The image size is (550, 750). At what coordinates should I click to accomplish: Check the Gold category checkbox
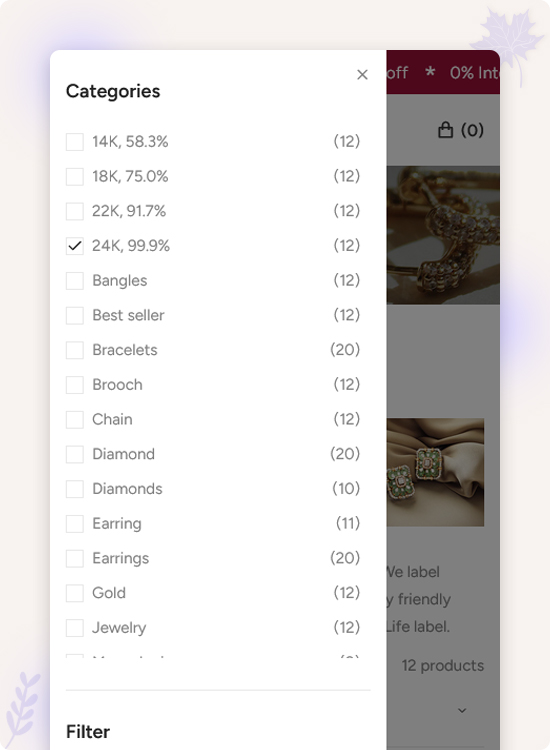75,593
